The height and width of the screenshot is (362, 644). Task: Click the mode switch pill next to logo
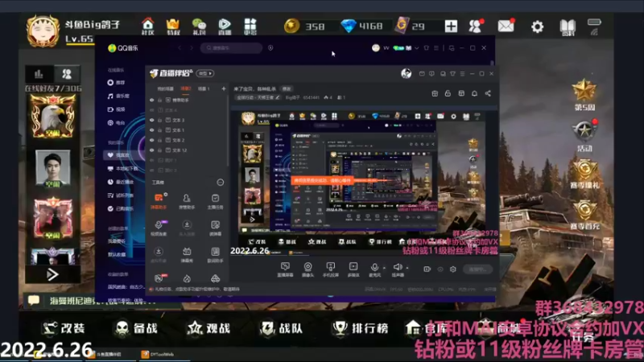[x=205, y=73]
